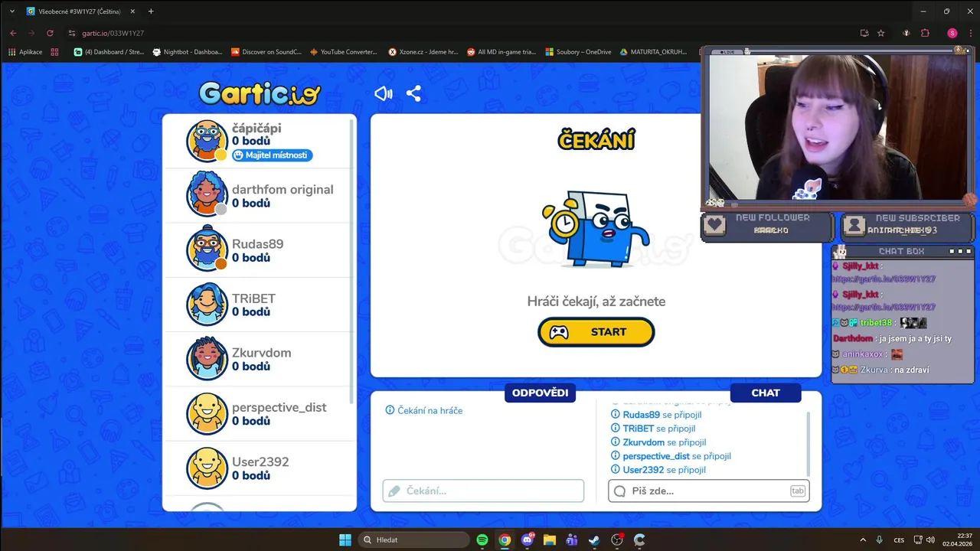Click the share room icon
The height and width of the screenshot is (551, 980).
tap(413, 93)
